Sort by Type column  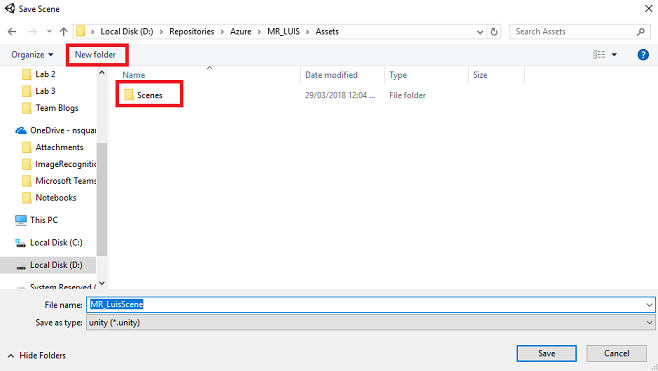(x=398, y=75)
